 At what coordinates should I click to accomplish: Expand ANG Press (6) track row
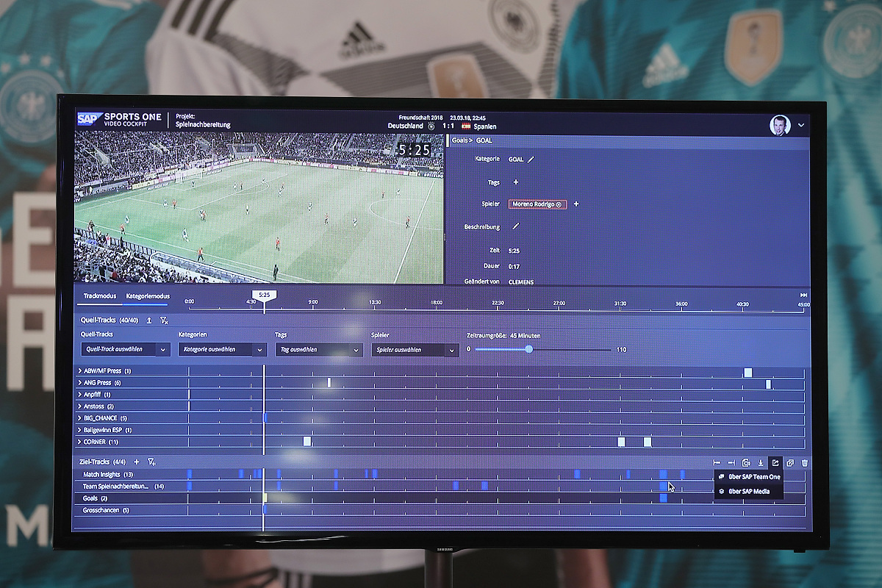79,383
